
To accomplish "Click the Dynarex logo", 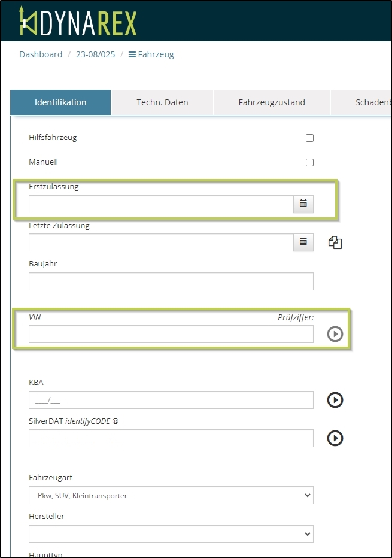I will pyautogui.click(x=78, y=21).
